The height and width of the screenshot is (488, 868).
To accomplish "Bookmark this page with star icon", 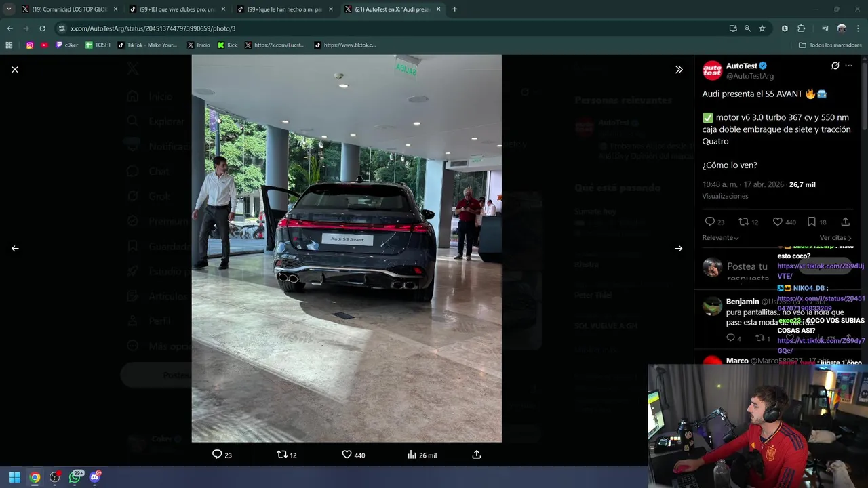I will coord(762,28).
